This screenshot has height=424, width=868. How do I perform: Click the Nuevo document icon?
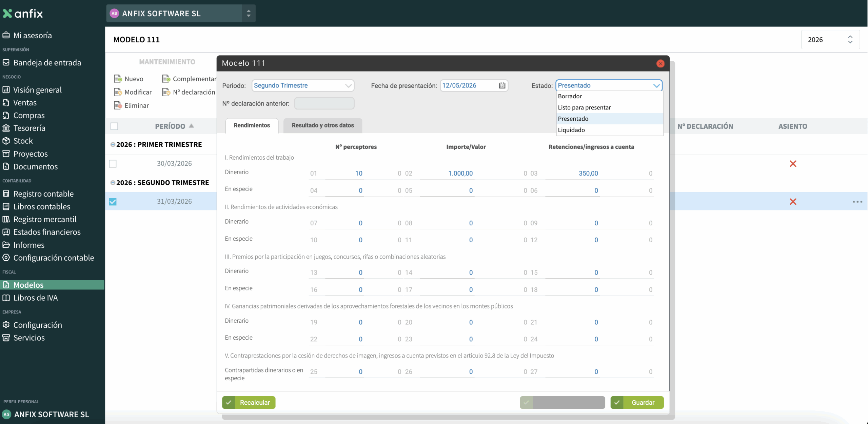click(x=118, y=79)
